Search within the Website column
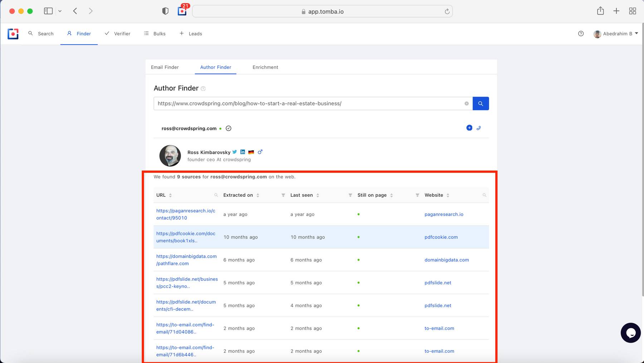644x363 pixels. 484,195
